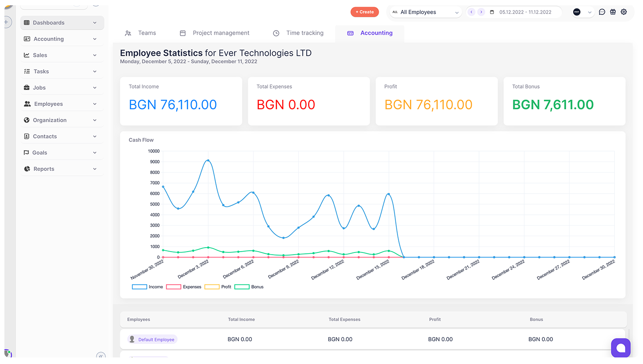643x364 pixels.
Task: Click the settings gear in top bar
Action: click(624, 12)
